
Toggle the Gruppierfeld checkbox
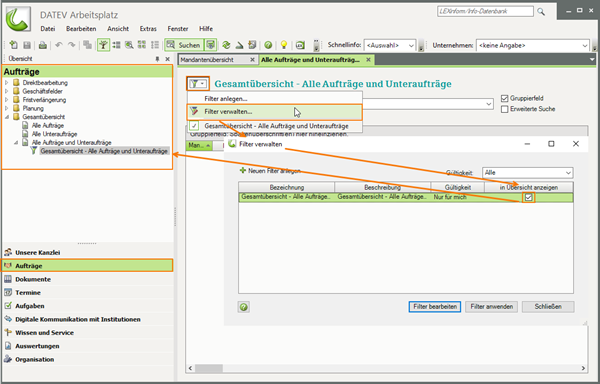click(504, 99)
